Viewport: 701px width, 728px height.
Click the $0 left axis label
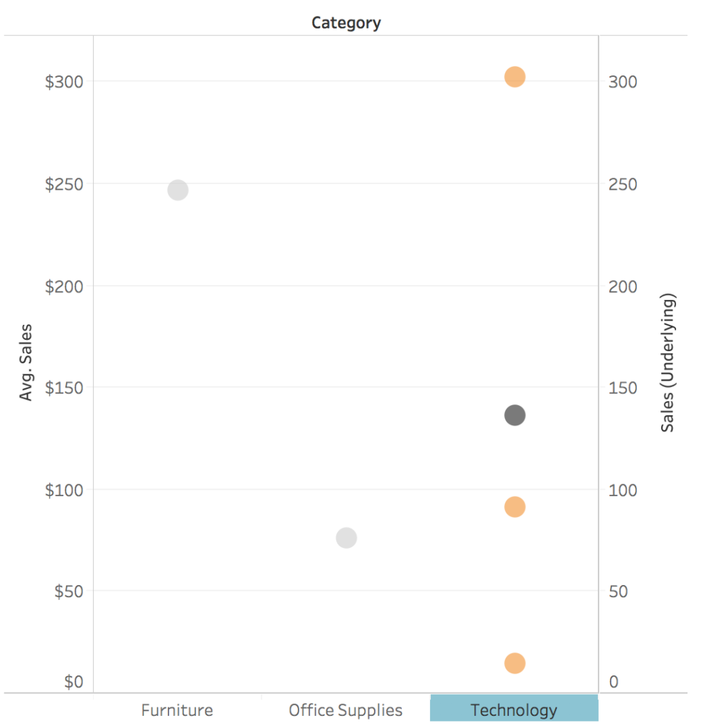pos(74,682)
